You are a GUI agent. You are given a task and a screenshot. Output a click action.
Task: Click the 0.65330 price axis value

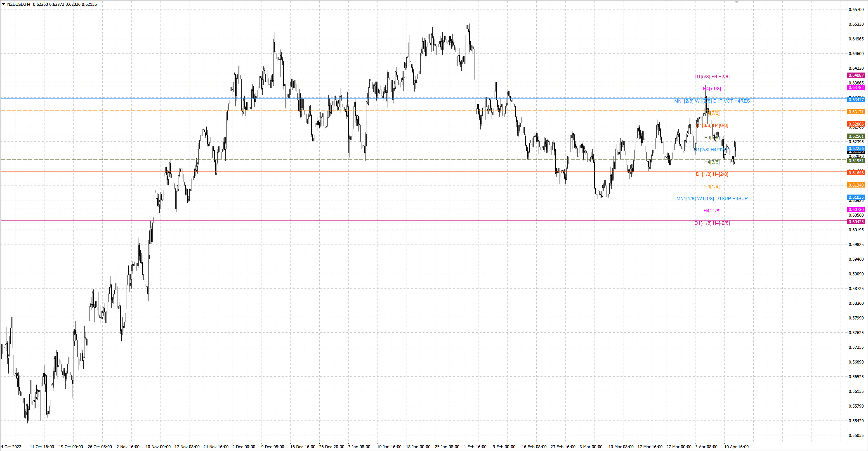point(856,24)
